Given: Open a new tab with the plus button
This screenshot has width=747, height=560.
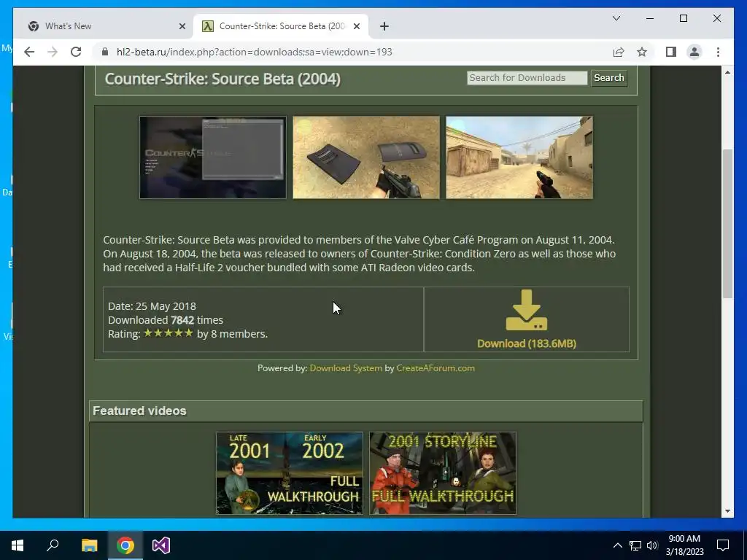Looking at the screenshot, I should point(384,26).
